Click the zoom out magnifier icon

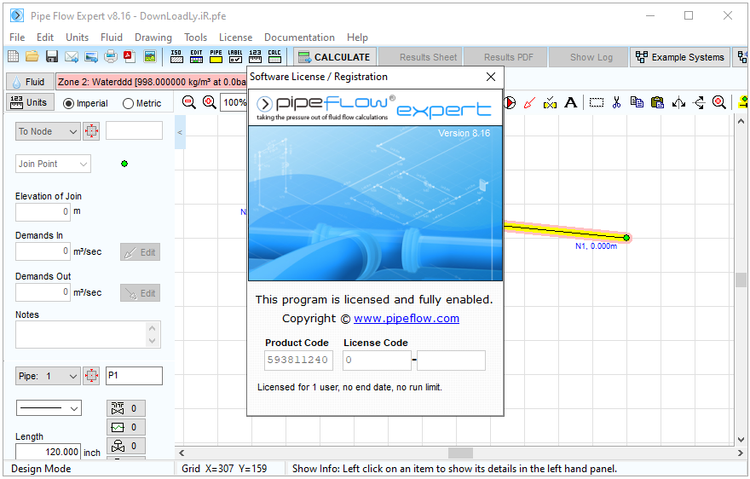[189, 102]
